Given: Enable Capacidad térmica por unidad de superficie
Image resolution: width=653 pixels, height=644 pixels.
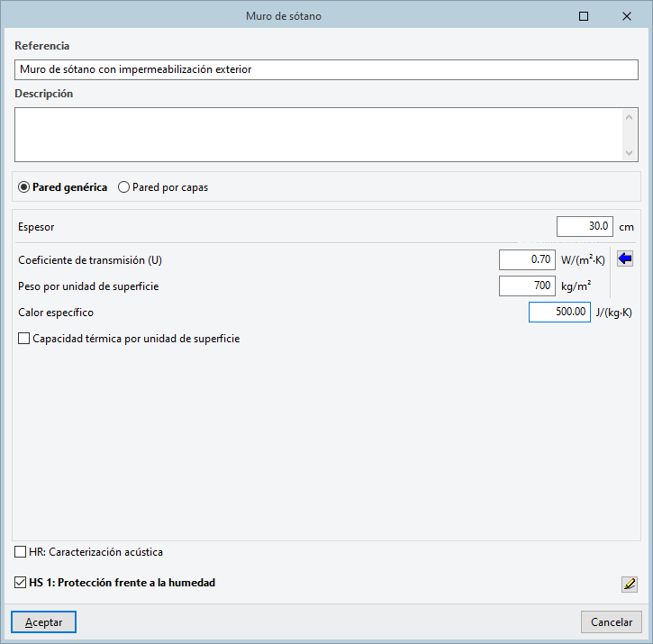Looking at the screenshot, I should point(24,340).
